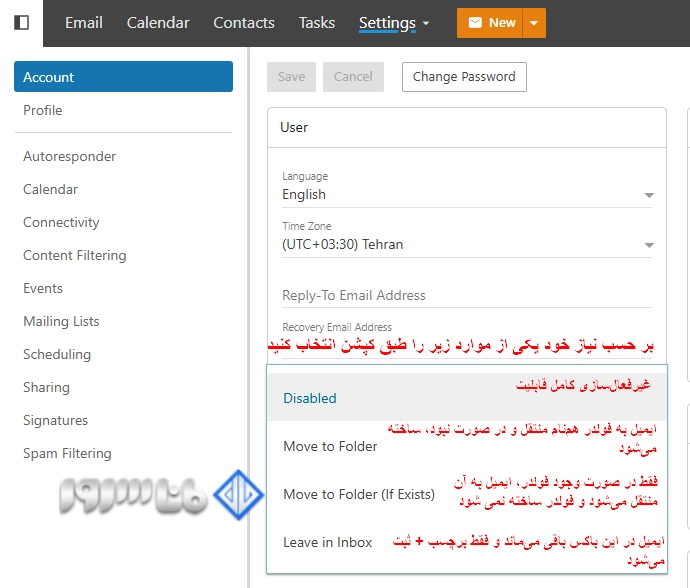Click the Settings menu item
The width and height of the screenshot is (690, 588).
(x=387, y=22)
